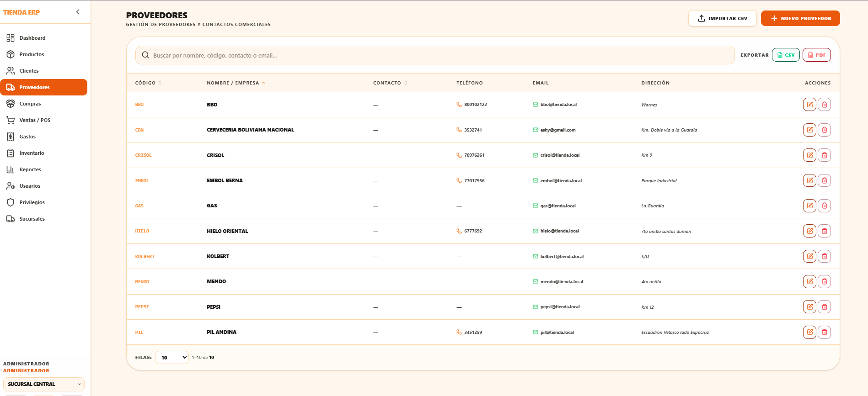This screenshot has width=868, height=396.
Task: Open the Dashboard section
Action: [44, 38]
